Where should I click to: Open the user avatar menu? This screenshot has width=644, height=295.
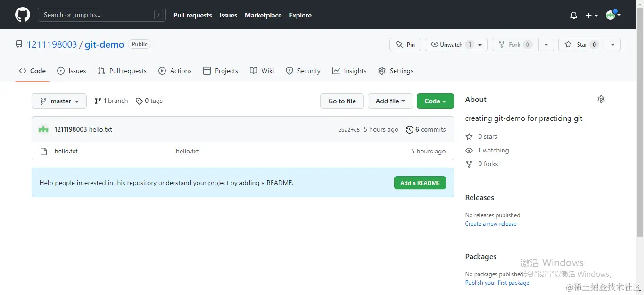(x=613, y=15)
